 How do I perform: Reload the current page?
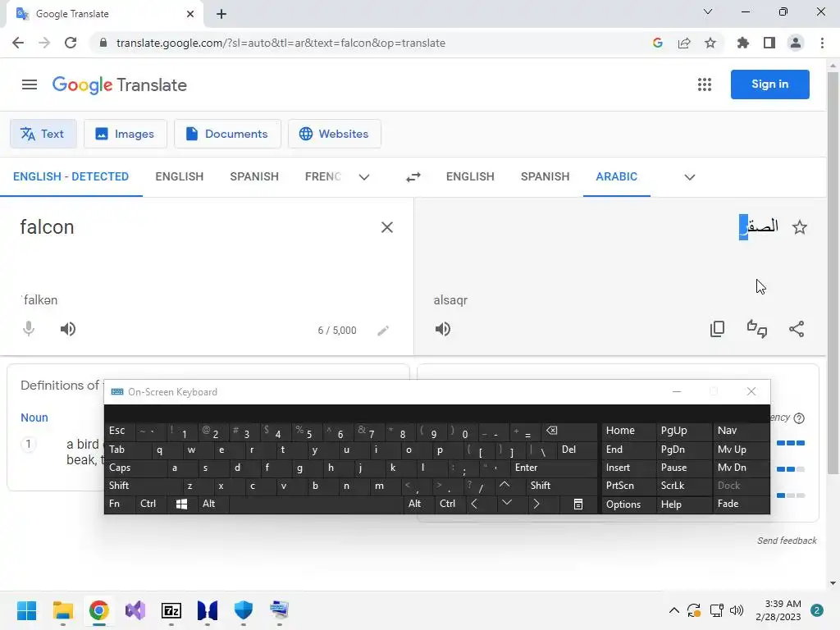tap(71, 43)
